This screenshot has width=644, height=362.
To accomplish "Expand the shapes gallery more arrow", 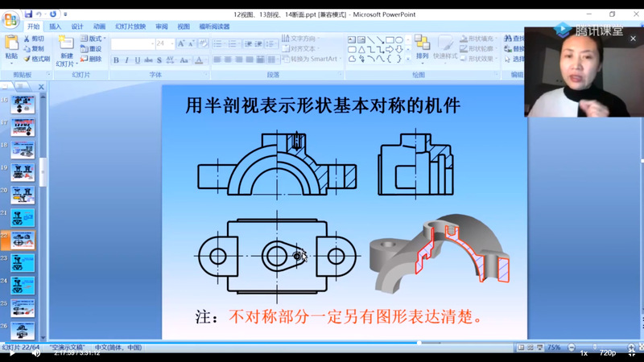I will 407,59.
